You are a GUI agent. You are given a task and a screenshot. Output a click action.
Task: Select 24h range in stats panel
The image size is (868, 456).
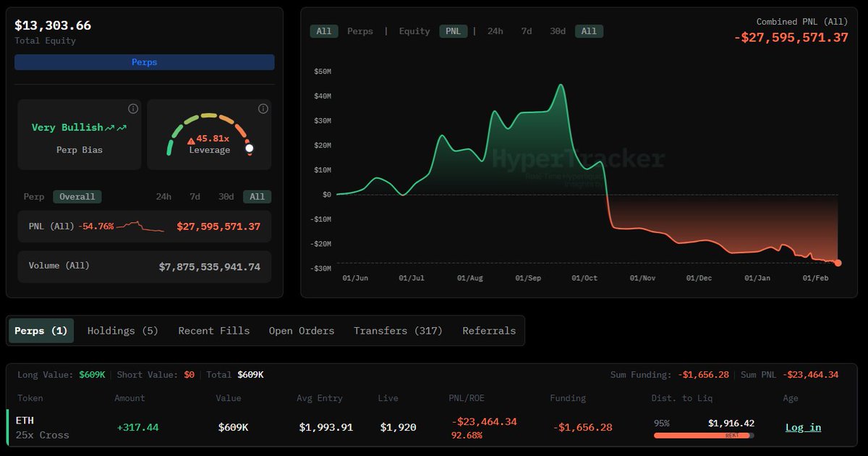pos(164,197)
